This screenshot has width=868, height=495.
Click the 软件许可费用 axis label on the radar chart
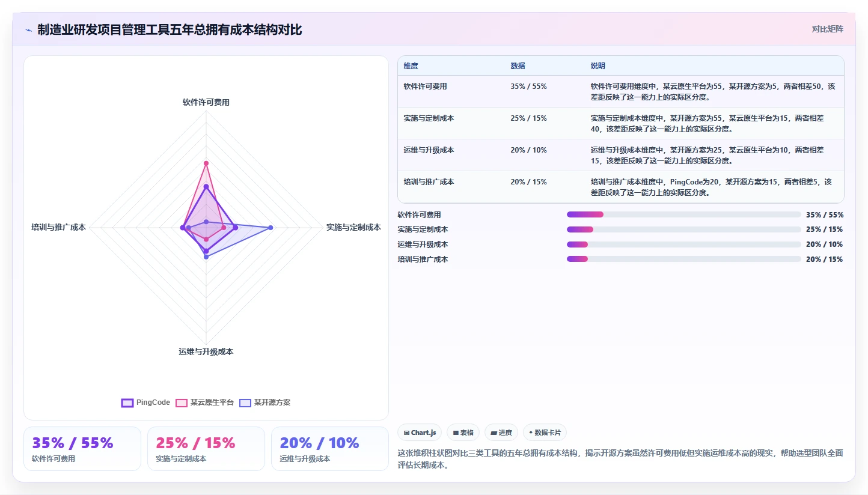pyautogui.click(x=206, y=103)
